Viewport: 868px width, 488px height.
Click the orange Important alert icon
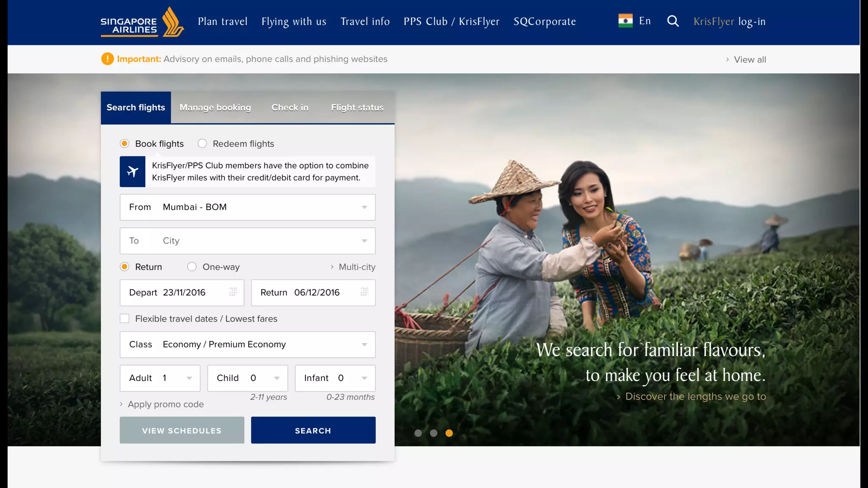(x=107, y=59)
